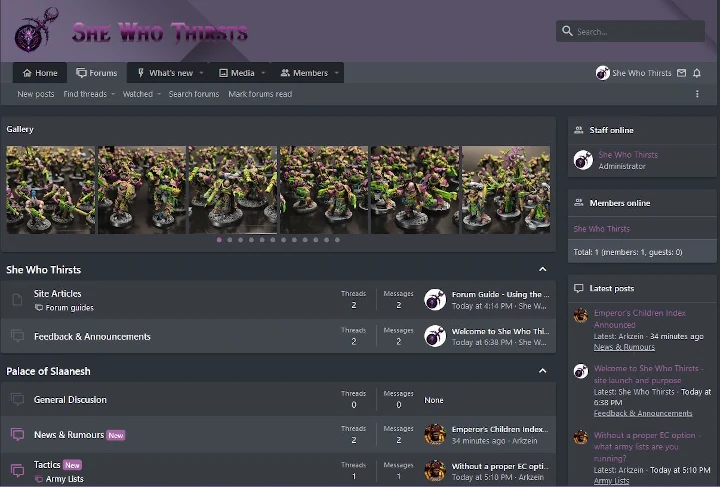Open the What's new tab
Image resolution: width=720 pixels, height=487 pixels.
(165, 73)
